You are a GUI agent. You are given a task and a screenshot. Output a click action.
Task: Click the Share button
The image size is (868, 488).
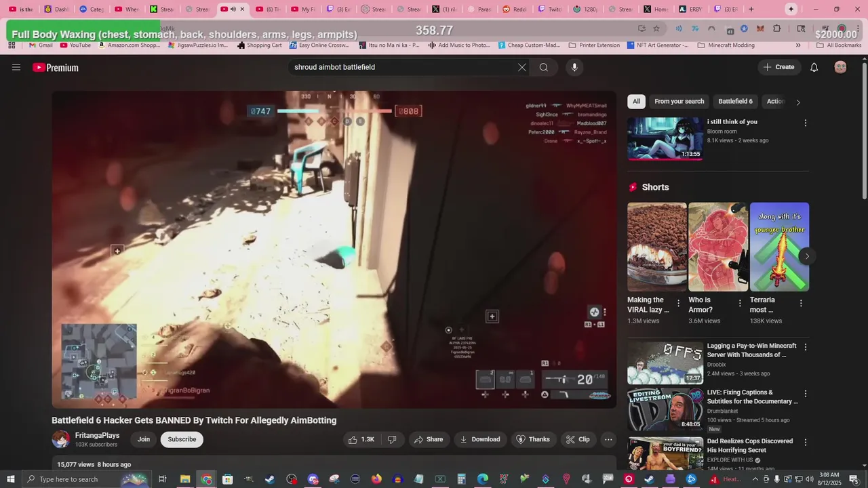[x=428, y=439]
